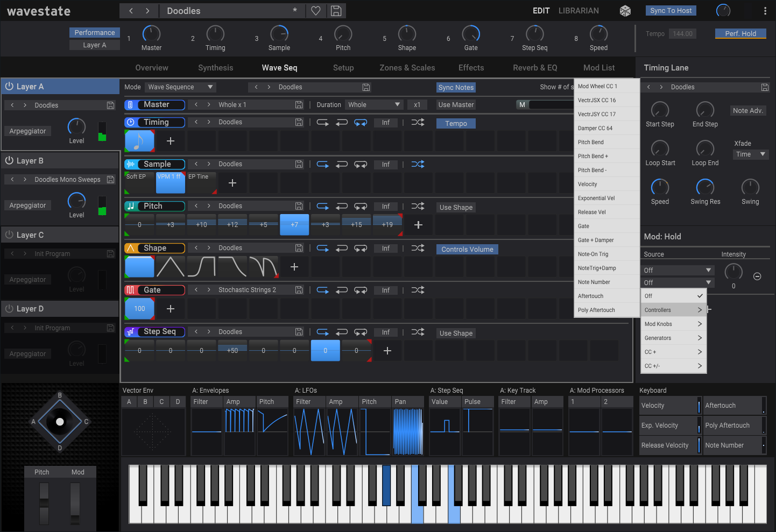Click the Layer A Level knob
The width and height of the screenshot is (776, 532).
coord(76,127)
